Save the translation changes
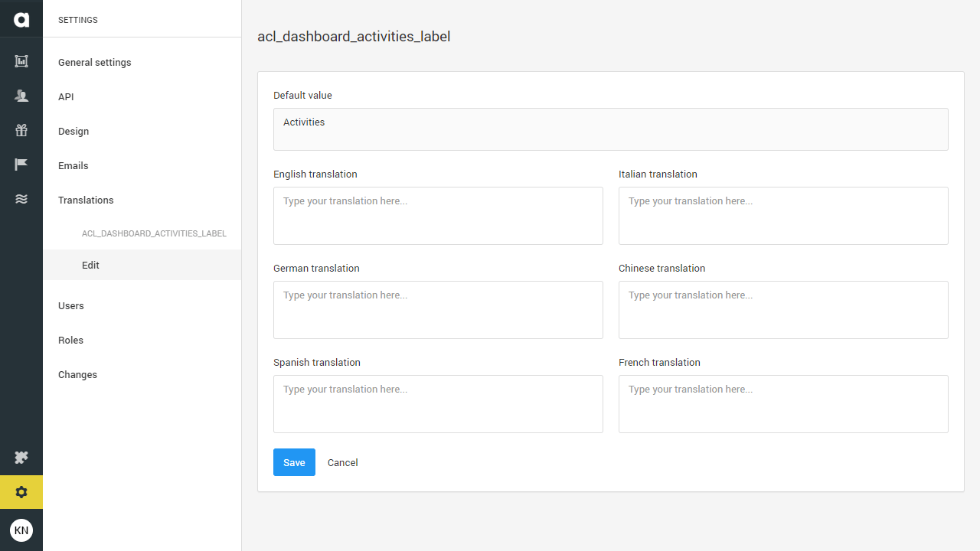 pyautogui.click(x=294, y=462)
